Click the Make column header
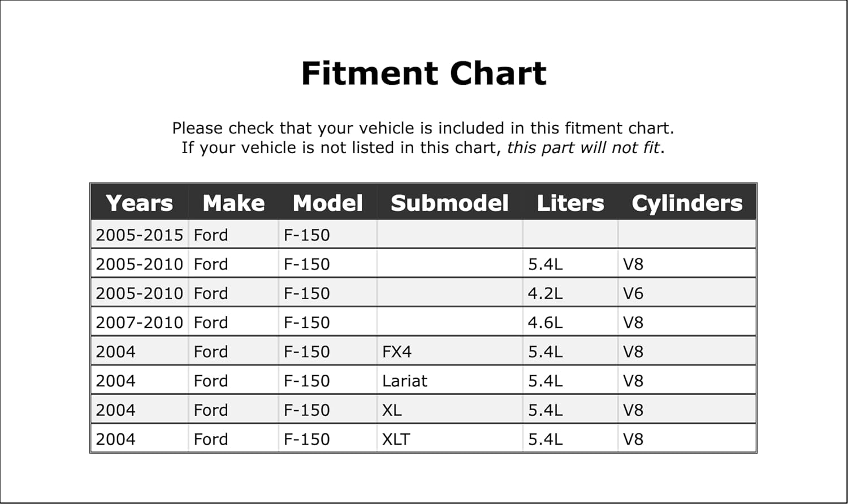 pos(233,203)
